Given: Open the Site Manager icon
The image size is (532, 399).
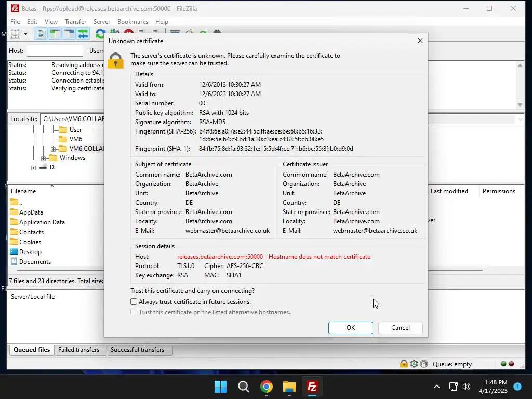Looking at the screenshot, I should (15, 34).
